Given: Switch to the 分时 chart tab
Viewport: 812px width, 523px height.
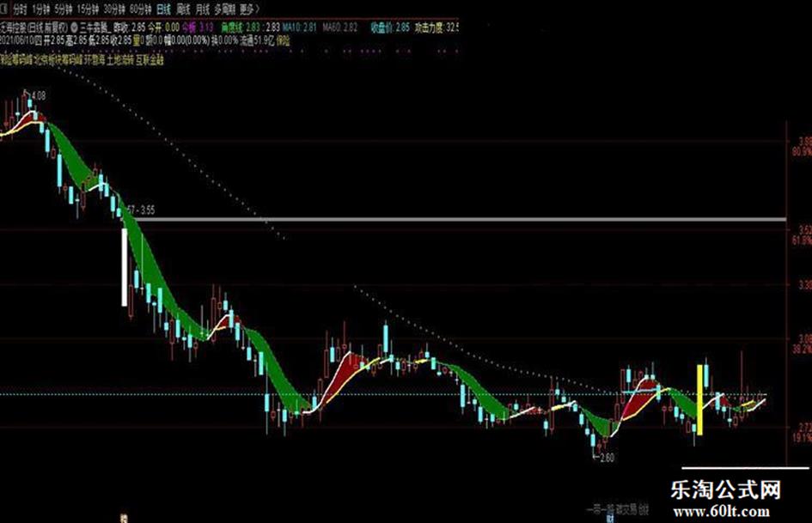Looking at the screenshot, I should (20, 9).
